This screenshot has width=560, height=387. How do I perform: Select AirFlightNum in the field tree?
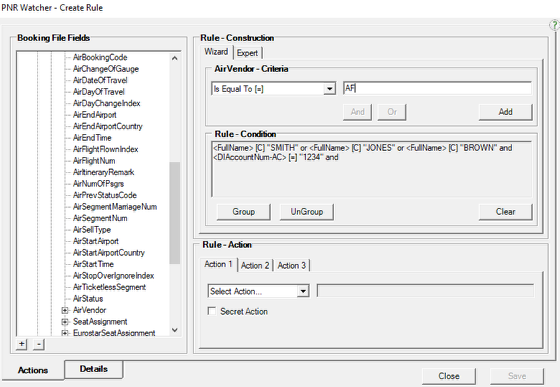tap(94, 161)
